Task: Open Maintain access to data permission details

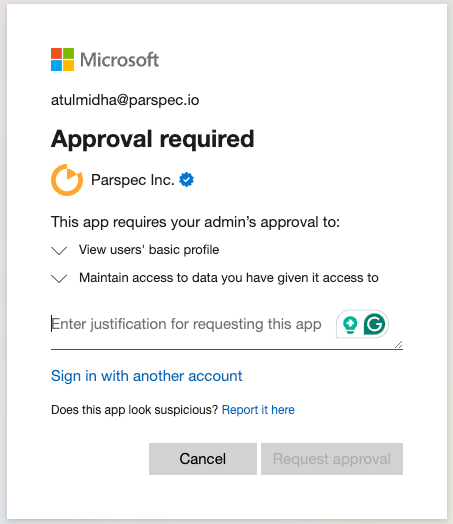Action: [x=229, y=278]
